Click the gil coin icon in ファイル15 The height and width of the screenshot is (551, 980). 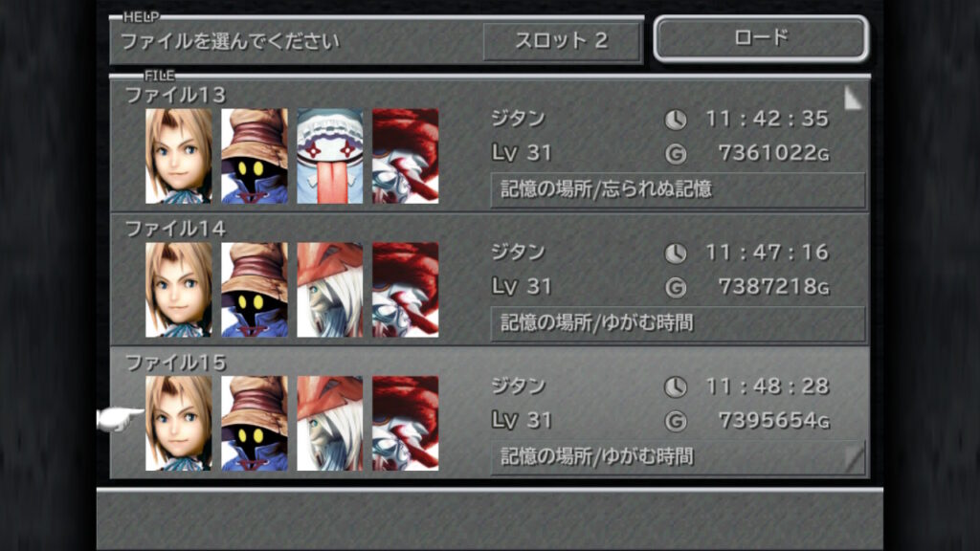click(675, 421)
